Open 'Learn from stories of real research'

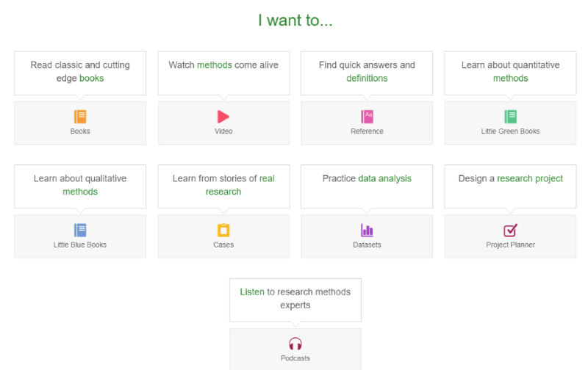tap(223, 185)
